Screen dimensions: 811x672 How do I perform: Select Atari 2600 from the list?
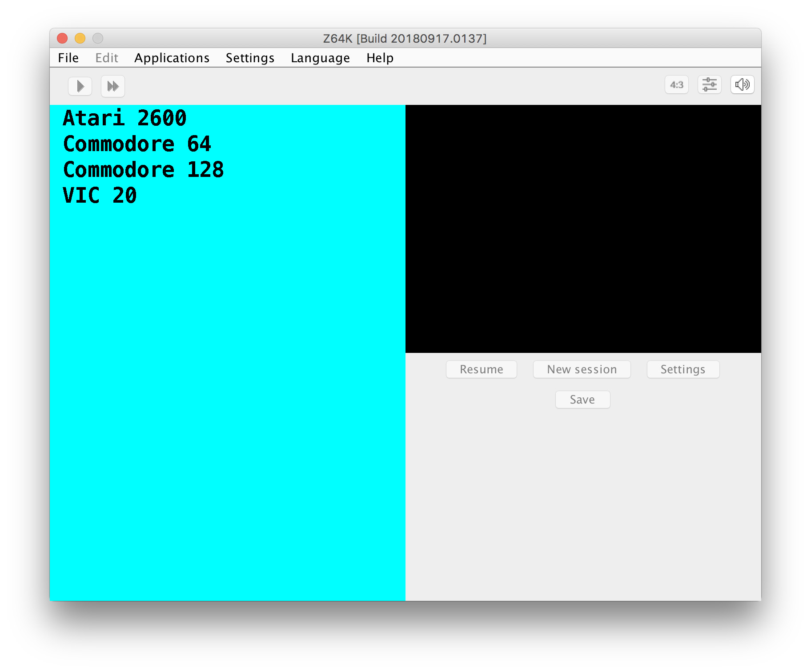coord(124,118)
